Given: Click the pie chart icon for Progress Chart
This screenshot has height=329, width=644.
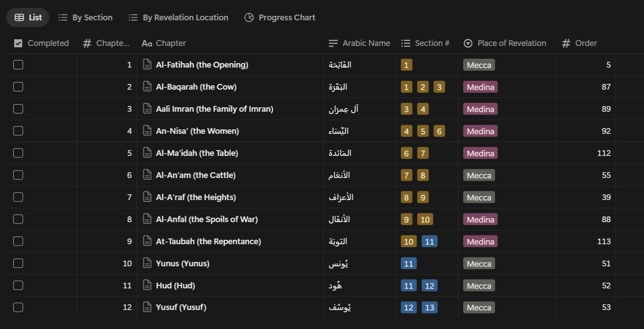Looking at the screenshot, I should pyautogui.click(x=249, y=18).
